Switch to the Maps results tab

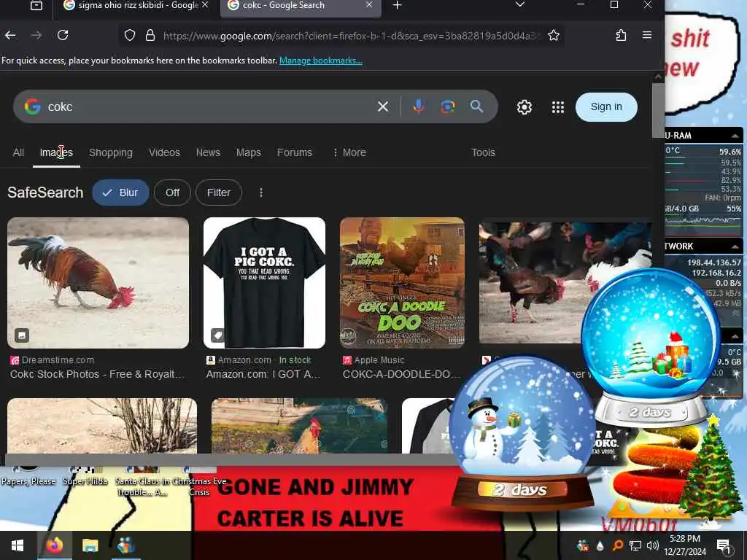pyautogui.click(x=249, y=152)
